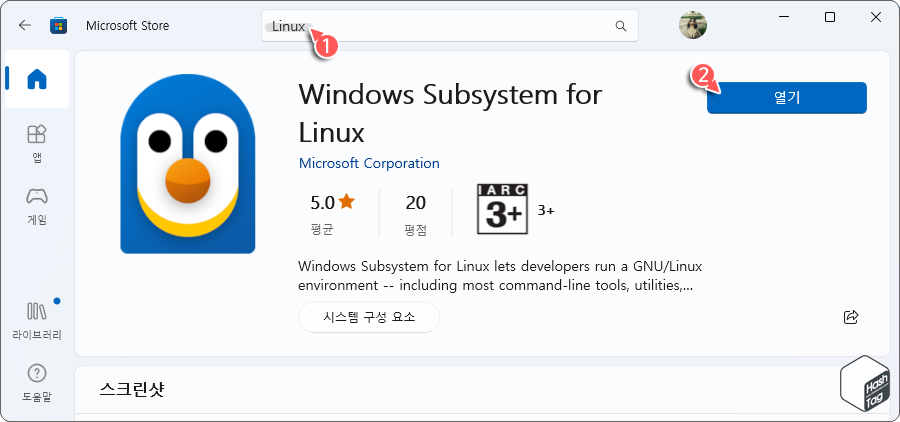
Task: Open the 게임 (Games) section
Action: point(37,206)
